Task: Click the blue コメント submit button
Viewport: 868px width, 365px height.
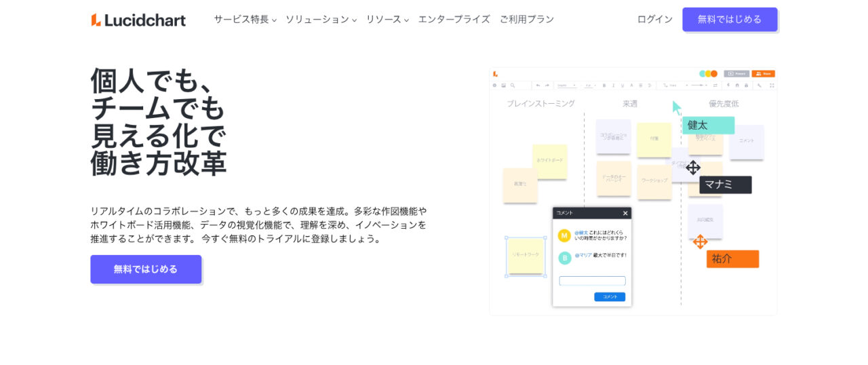Action: (610, 297)
